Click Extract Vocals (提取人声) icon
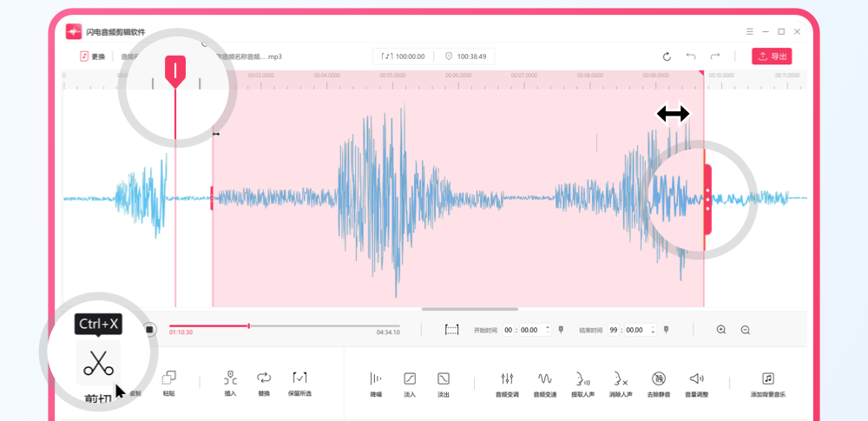 pyautogui.click(x=582, y=378)
